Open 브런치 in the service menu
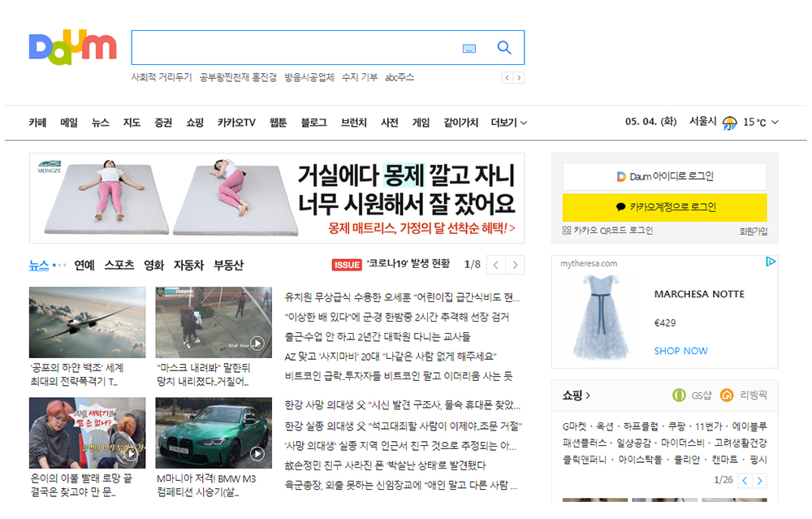Viewport: 812px width, 519px height. [x=354, y=123]
